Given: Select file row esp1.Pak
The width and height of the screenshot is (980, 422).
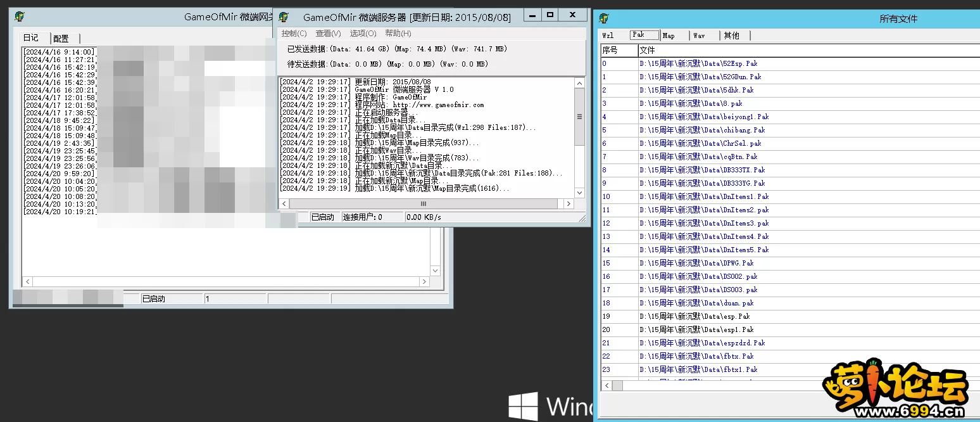Looking at the screenshot, I should [x=790, y=329].
